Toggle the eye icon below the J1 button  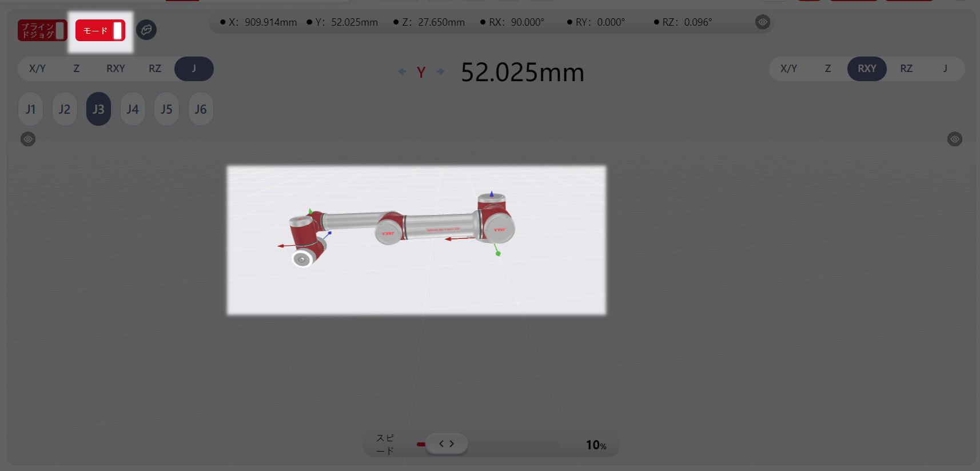coord(28,139)
